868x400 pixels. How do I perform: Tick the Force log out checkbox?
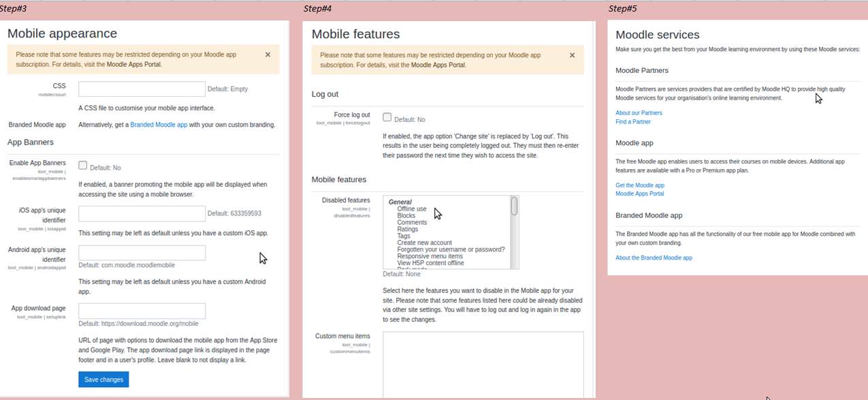click(387, 117)
